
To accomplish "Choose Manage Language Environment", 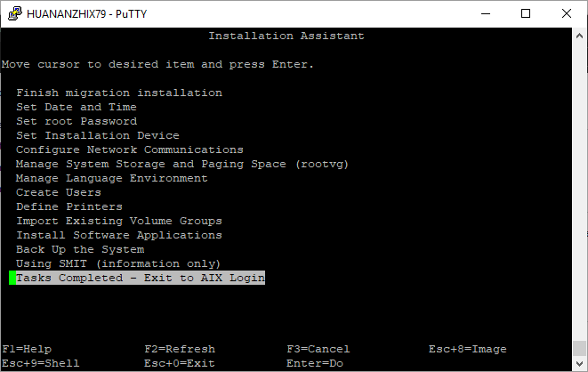I will pyautogui.click(x=112, y=178).
